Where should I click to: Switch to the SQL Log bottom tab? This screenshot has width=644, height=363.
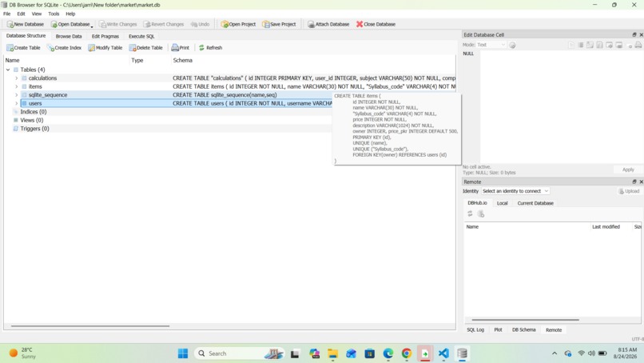click(x=475, y=329)
